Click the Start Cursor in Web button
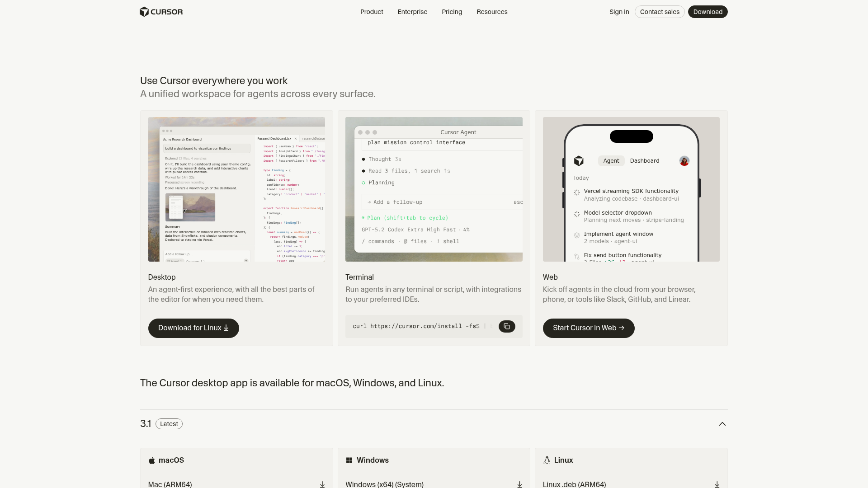This screenshot has width=868, height=488. tap(589, 328)
